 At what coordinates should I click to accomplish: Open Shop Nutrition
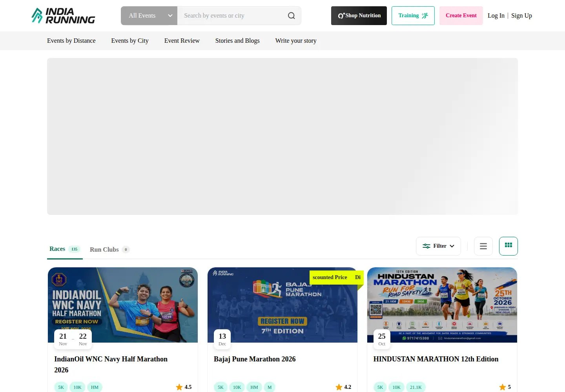(x=359, y=16)
